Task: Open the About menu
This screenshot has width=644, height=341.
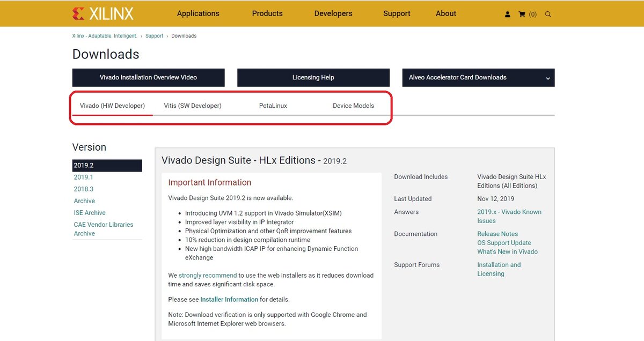Action: click(446, 13)
